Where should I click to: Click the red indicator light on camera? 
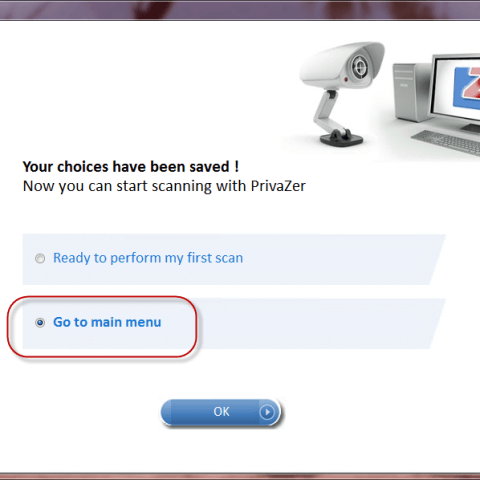point(346,80)
